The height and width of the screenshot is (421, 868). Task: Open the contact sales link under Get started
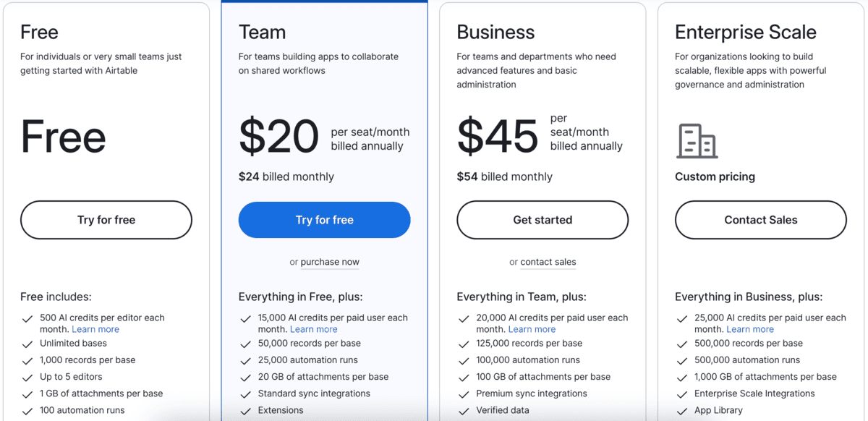[548, 262]
